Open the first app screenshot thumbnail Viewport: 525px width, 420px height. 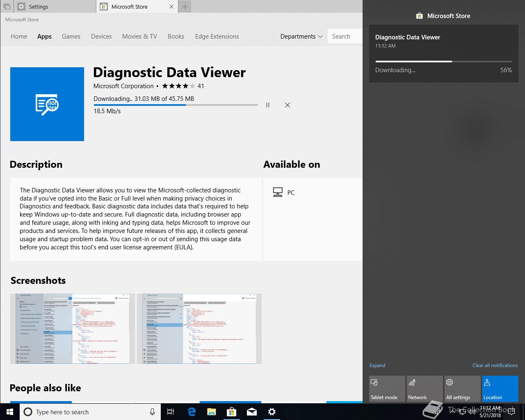tap(73, 329)
